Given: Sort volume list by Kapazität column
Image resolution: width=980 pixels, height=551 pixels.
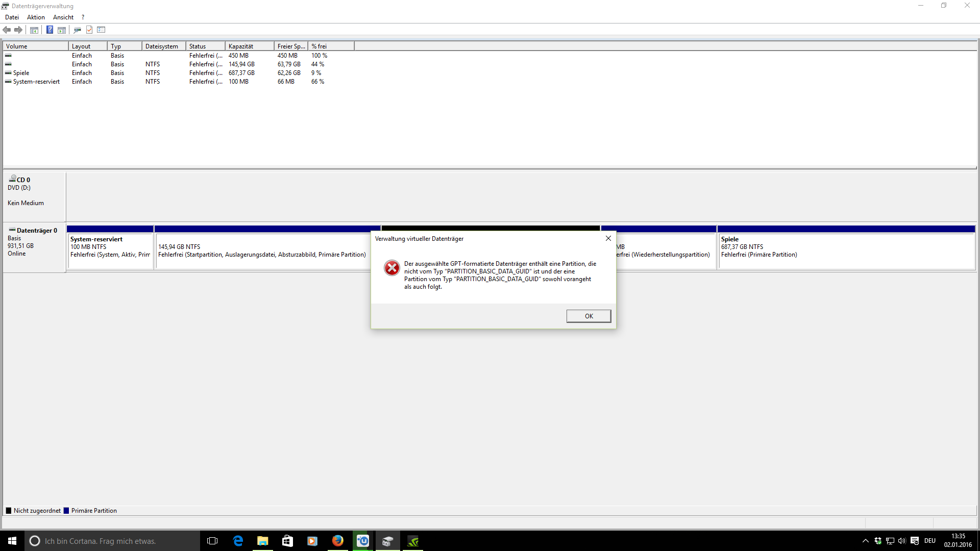Looking at the screenshot, I should pos(249,46).
